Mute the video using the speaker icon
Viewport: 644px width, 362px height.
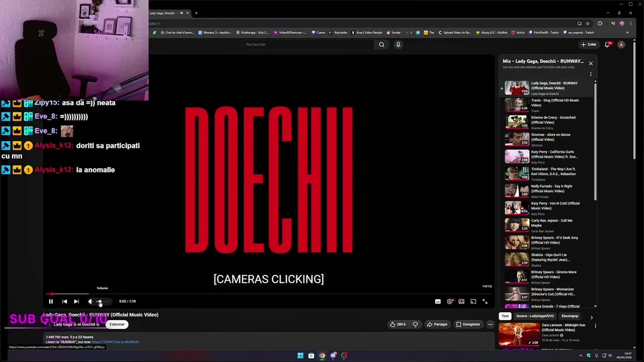coord(90,301)
